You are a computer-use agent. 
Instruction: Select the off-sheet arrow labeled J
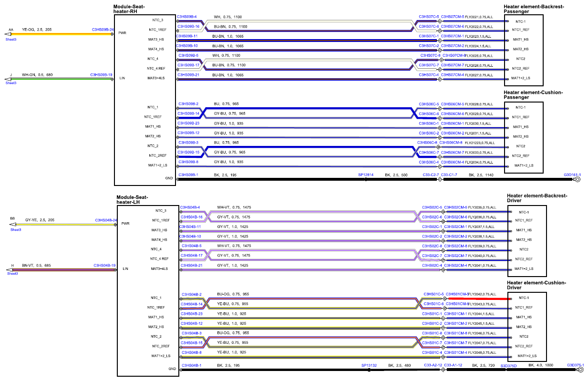pos(8,79)
